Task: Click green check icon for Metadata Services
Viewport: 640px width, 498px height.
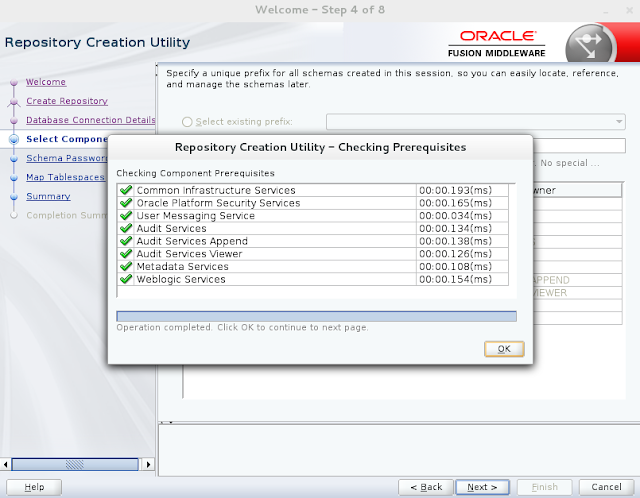Action: 126,266
